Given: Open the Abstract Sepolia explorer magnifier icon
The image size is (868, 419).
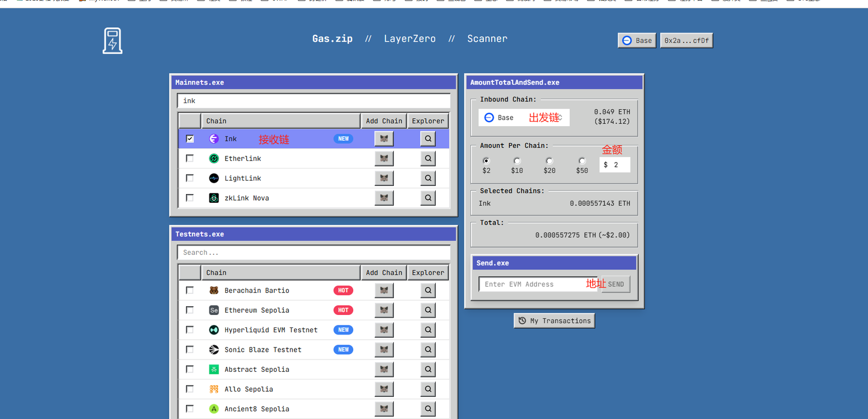Looking at the screenshot, I should (x=428, y=369).
